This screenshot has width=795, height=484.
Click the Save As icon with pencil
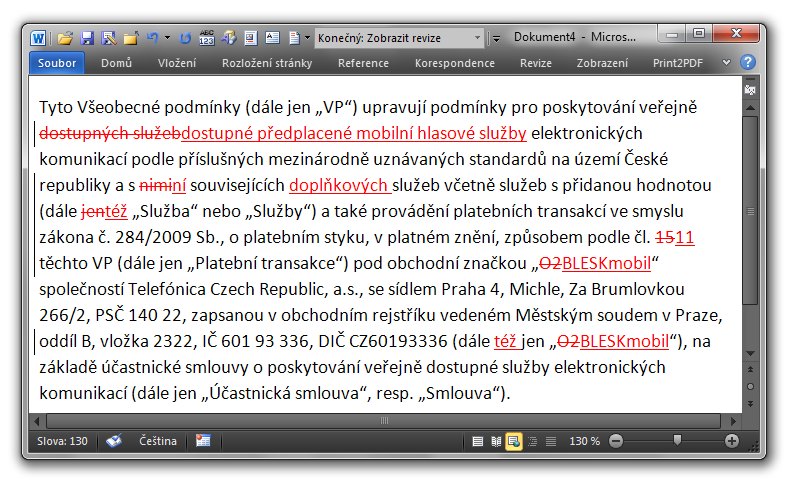click(109, 38)
